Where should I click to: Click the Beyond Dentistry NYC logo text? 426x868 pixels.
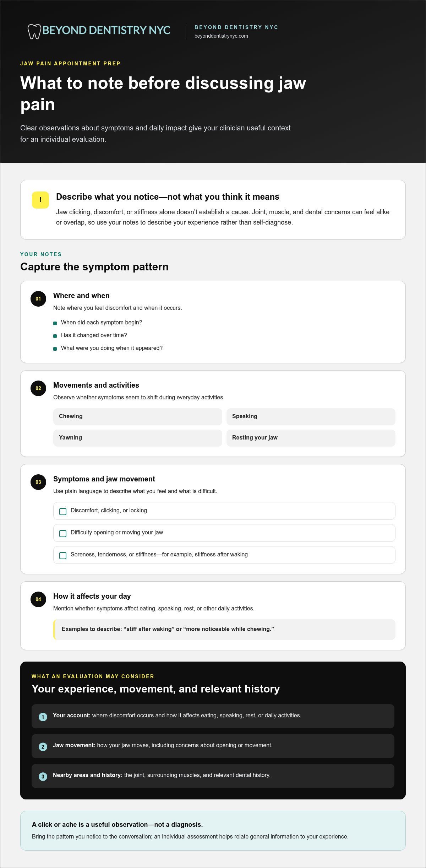106,30
